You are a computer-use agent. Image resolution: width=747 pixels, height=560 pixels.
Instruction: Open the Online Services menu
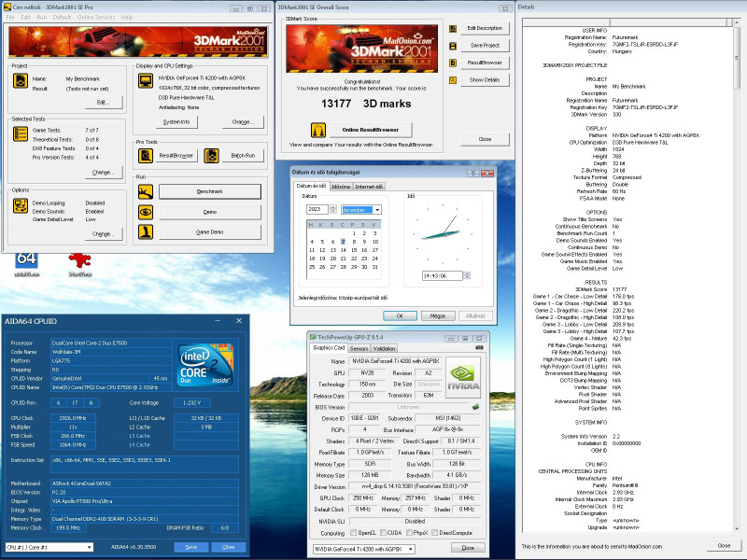[x=96, y=17]
